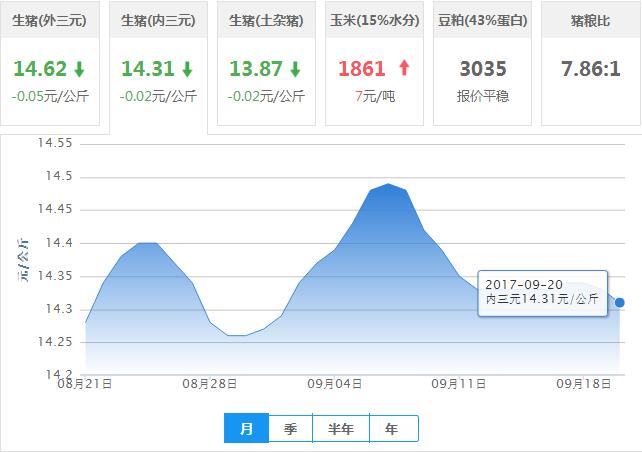
Task: Click the 7元/吨 change text
Action: pos(375,97)
